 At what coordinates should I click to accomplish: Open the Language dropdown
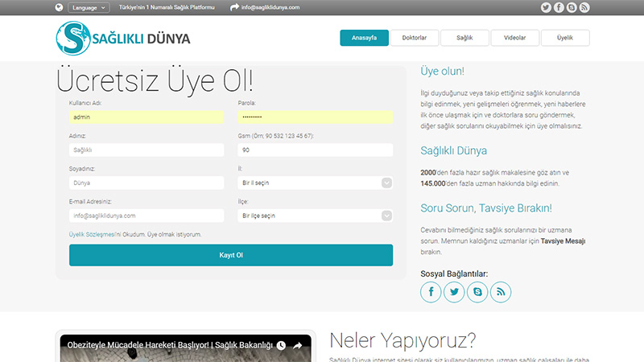tap(89, 7)
